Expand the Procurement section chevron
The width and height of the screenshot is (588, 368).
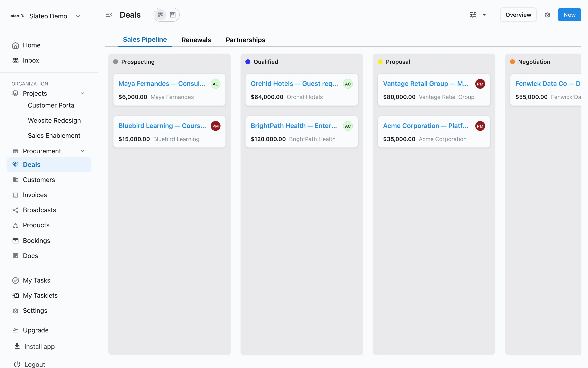click(x=83, y=151)
